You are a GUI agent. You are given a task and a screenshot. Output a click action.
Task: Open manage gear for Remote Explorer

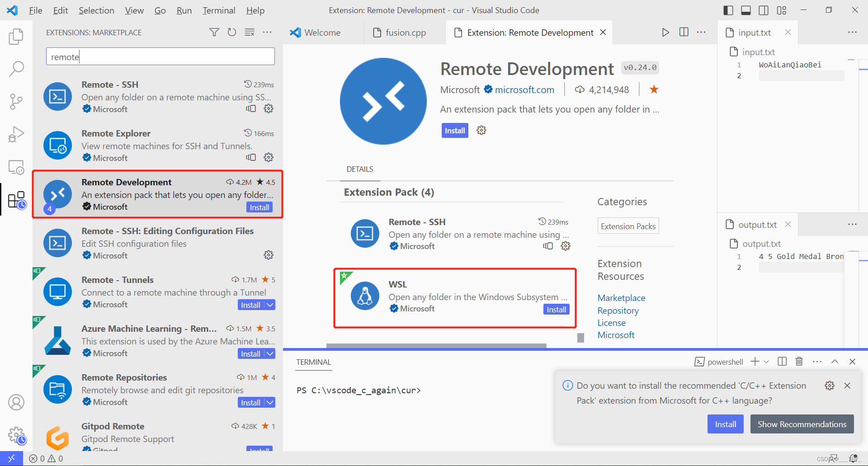point(269,157)
